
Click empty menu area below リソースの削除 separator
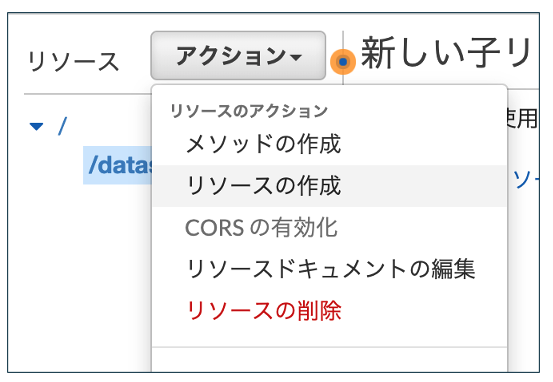329,360
